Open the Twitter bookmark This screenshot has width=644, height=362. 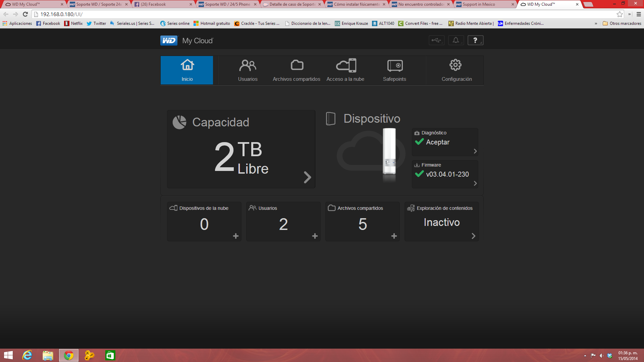pos(96,23)
